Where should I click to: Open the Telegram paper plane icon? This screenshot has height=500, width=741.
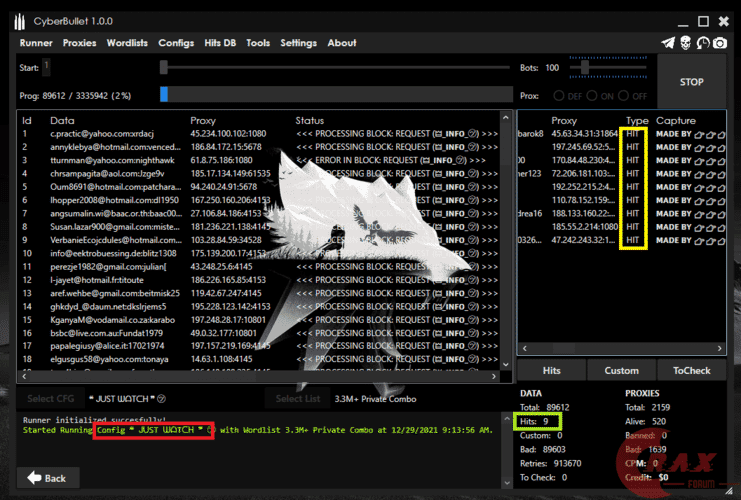pyautogui.click(x=668, y=43)
